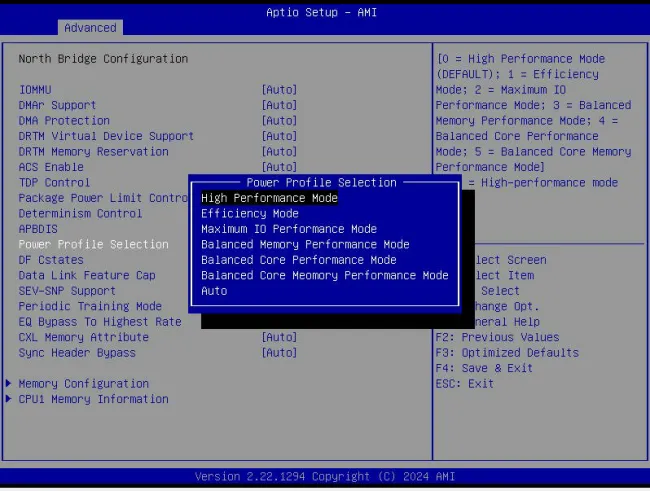Choose Balanced Core Performance Mode
The width and height of the screenshot is (650, 491).
pos(298,260)
